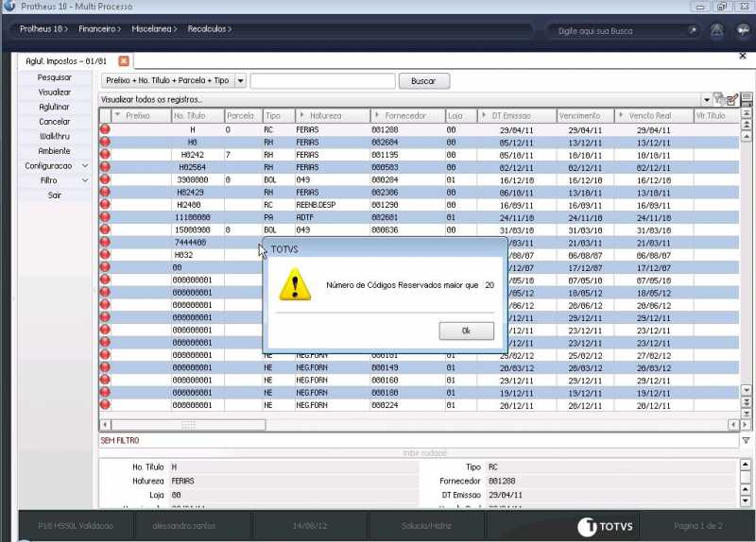
Task: Expand the Configuracao submenu chevron
Action: pos(85,166)
